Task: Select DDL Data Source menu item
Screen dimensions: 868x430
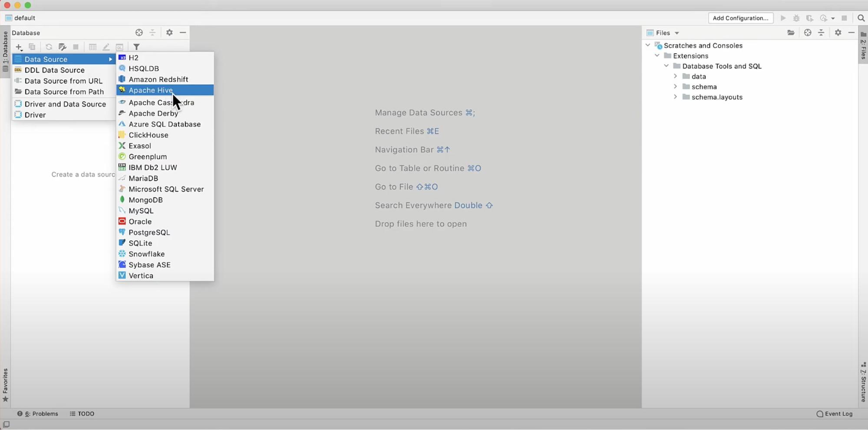Action: pyautogui.click(x=64, y=70)
